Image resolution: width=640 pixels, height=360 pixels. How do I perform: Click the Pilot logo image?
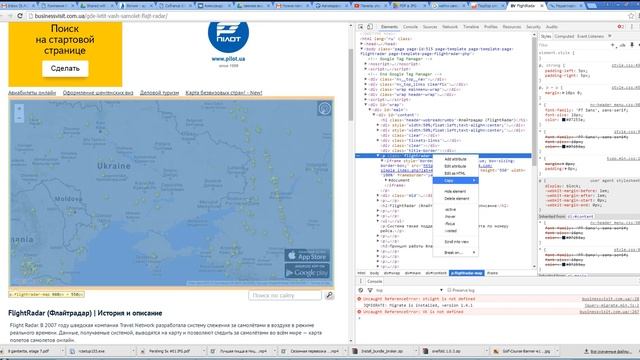(229, 36)
